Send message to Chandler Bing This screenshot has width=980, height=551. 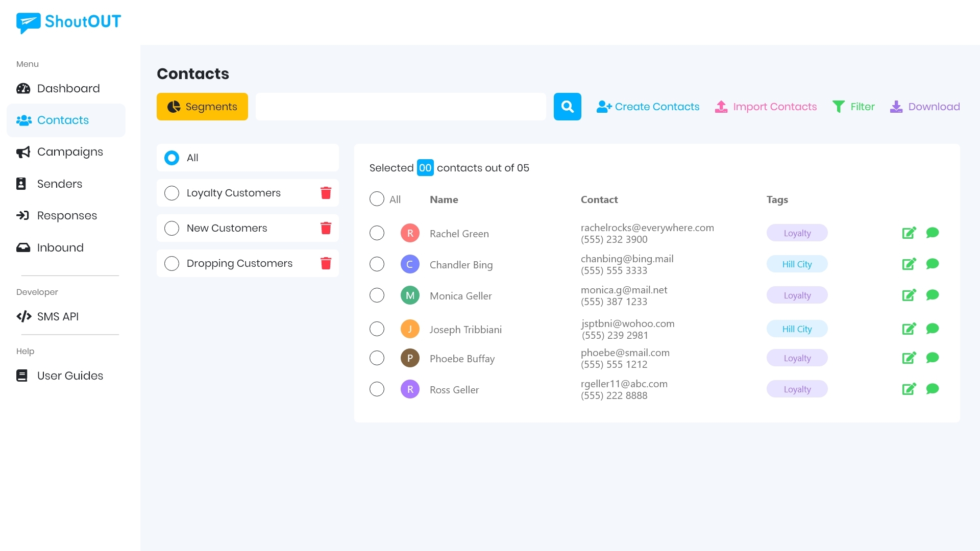[x=932, y=264]
